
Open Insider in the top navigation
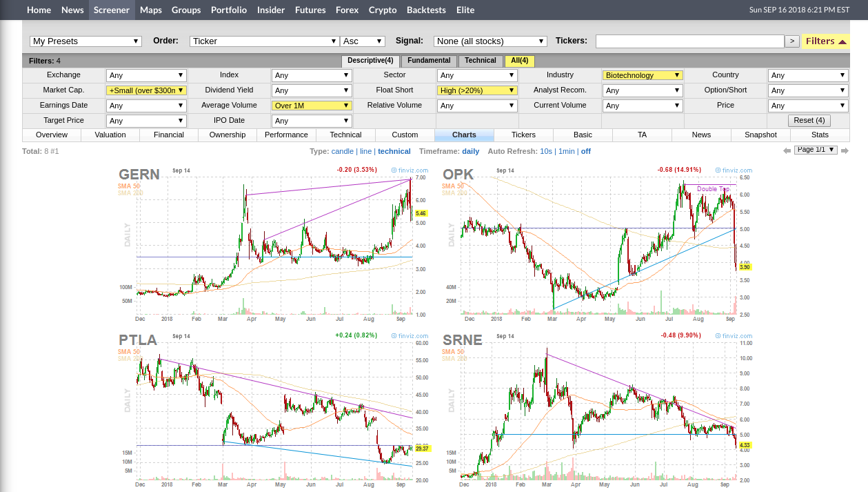pos(271,10)
